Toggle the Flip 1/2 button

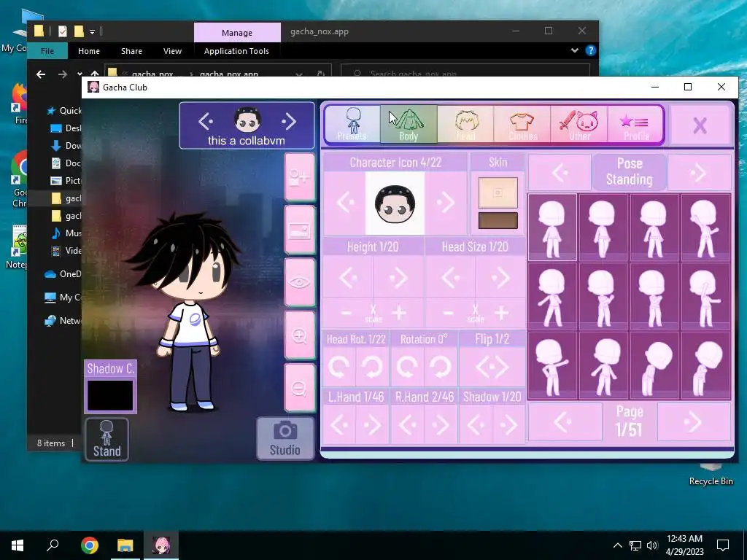(492, 367)
